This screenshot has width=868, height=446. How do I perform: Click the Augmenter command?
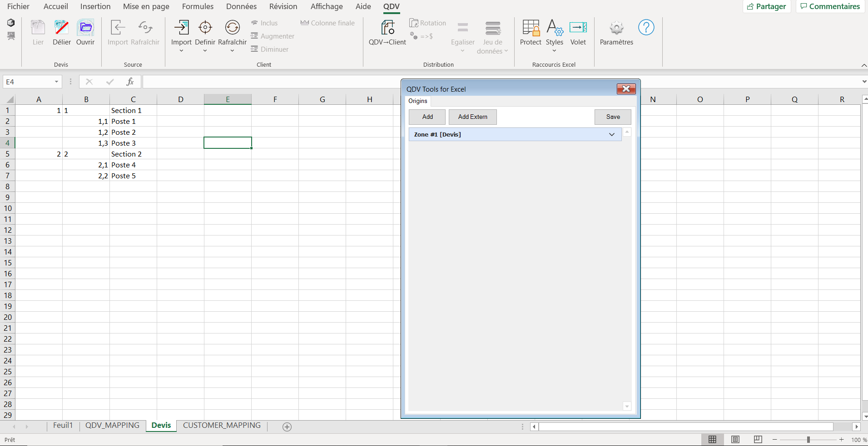click(273, 36)
